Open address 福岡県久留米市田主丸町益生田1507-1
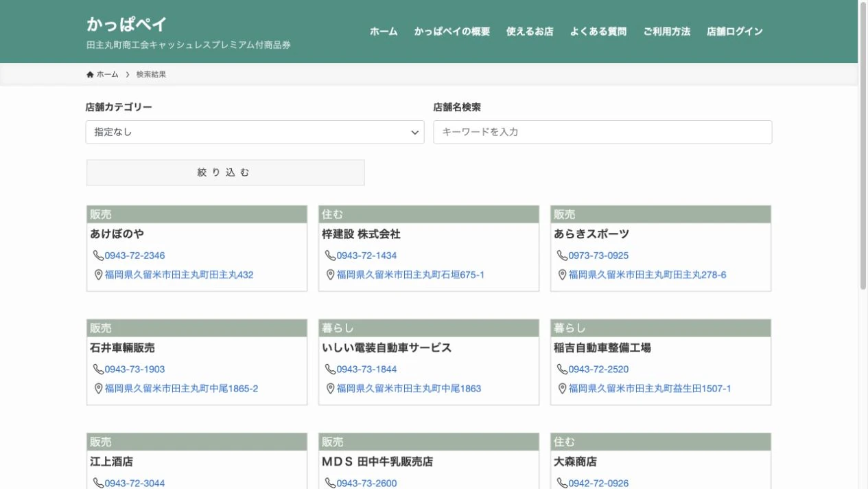Image resolution: width=868 pixels, height=489 pixels. tap(650, 389)
